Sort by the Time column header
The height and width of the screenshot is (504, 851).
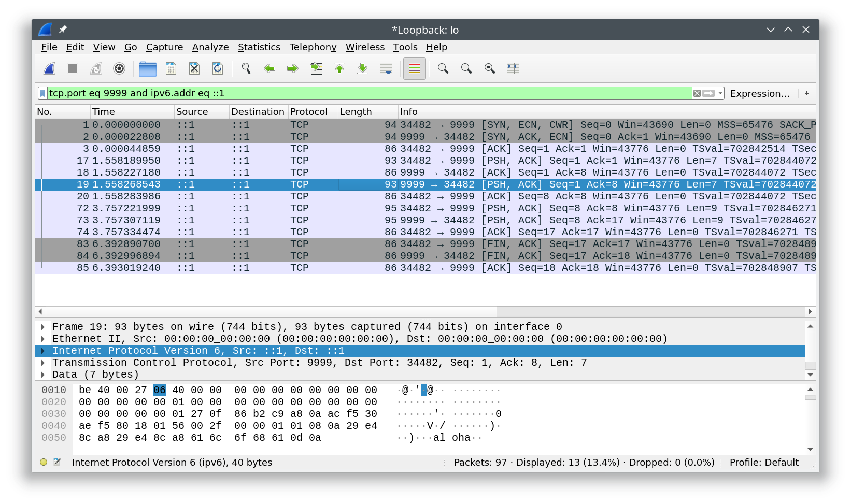click(x=132, y=112)
